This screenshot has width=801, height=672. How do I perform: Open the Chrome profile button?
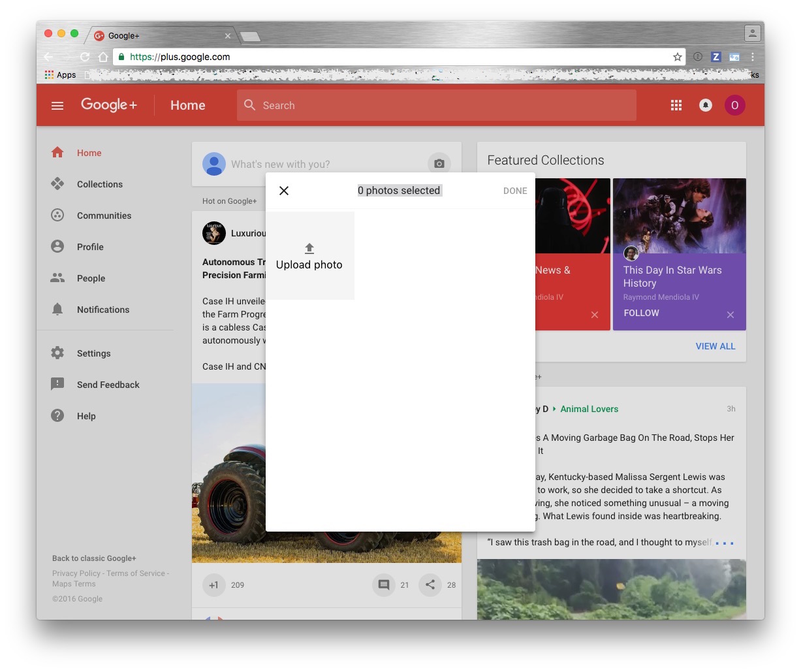point(753,33)
